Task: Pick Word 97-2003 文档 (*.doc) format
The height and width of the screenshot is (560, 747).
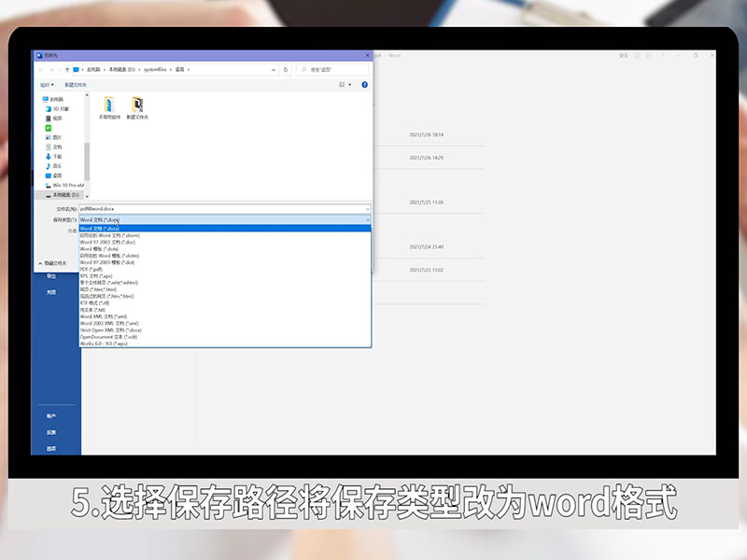Action: (225, 242)
